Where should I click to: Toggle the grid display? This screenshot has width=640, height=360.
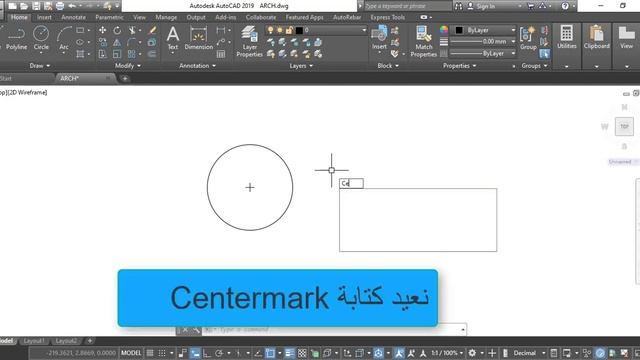click(150, 353)
